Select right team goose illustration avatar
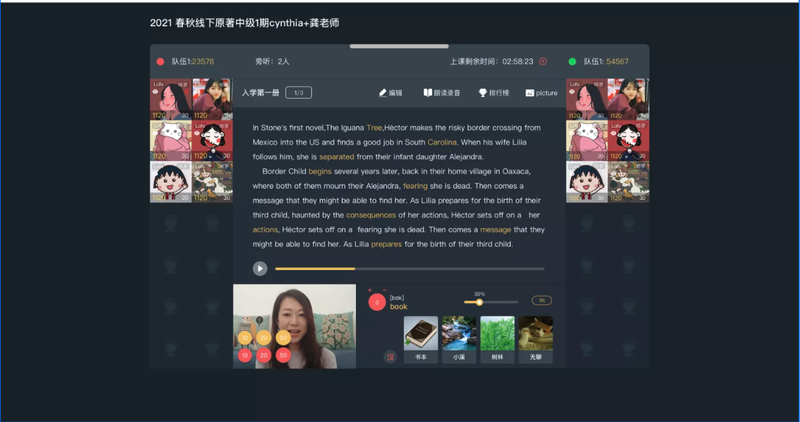The width and height of the screenshot is (800, 422). [628, 182]
